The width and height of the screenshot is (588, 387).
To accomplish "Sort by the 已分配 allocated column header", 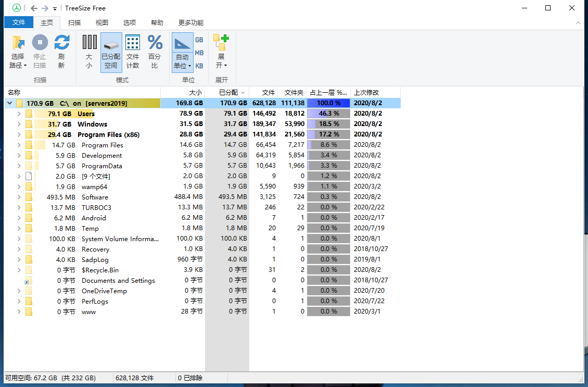I will click(x=227, y=92).
